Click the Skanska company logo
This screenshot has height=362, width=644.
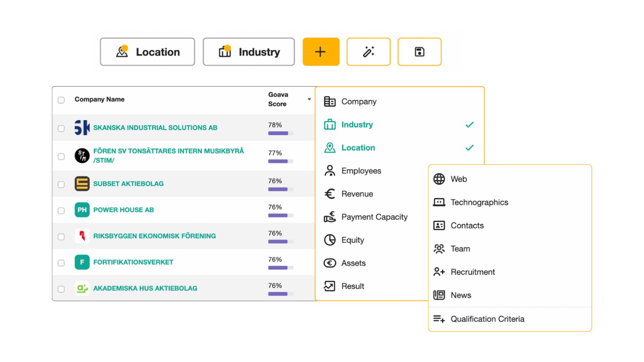coord(82,128)
